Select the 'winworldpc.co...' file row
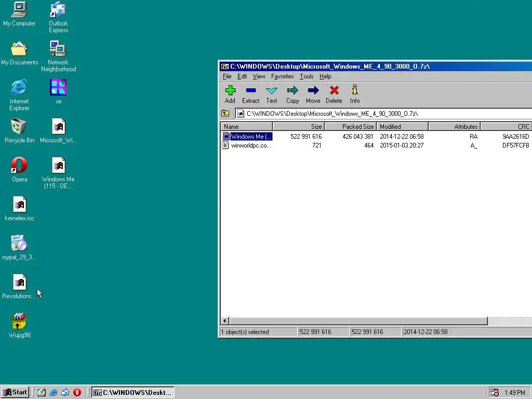The image size is (532, 399). pyautogui.click(x=376, y=145)
